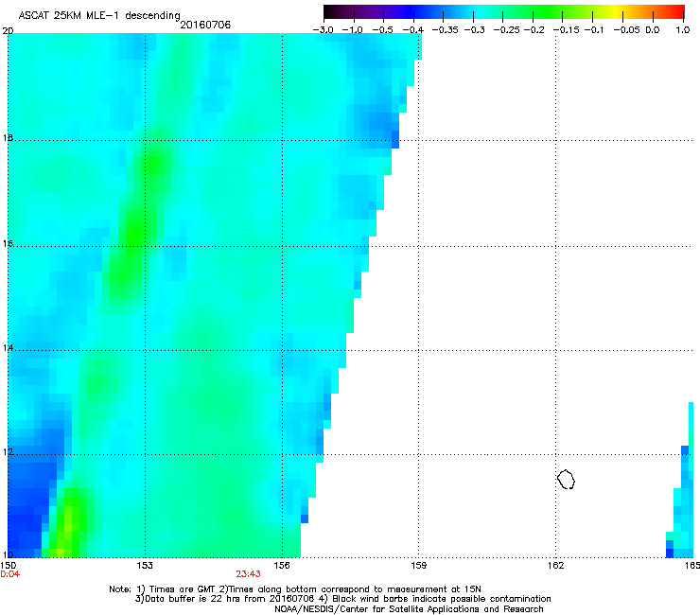Click the colorbar label -0.35
700x615 pixels.
coord(446,30)
